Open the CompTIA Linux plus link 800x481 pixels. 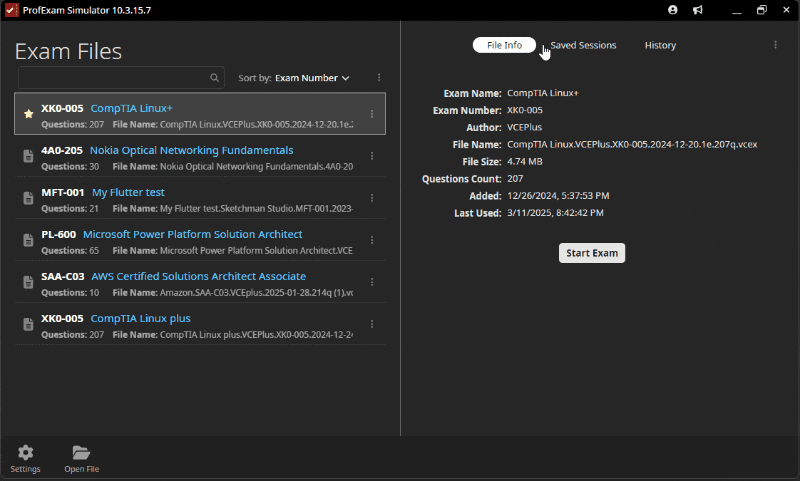140,318
